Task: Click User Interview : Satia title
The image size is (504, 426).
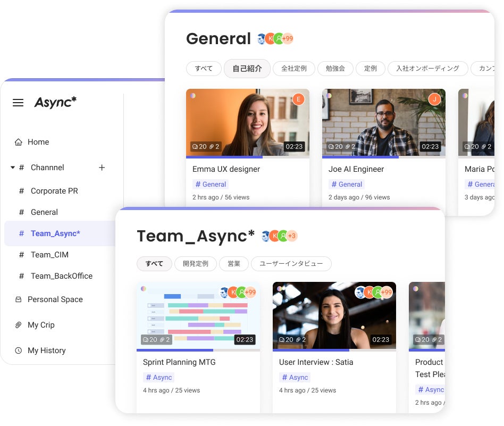Action: [316, 362]
